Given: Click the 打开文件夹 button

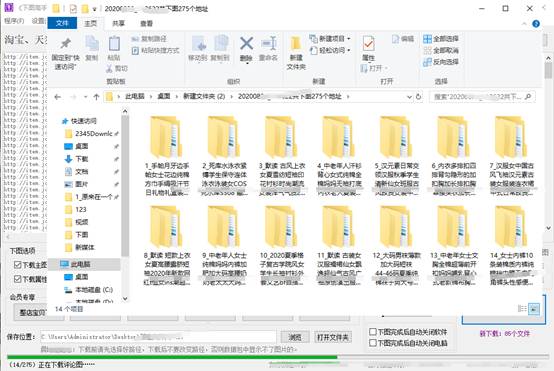Looking at the screenshot, I should pos(332,337).
